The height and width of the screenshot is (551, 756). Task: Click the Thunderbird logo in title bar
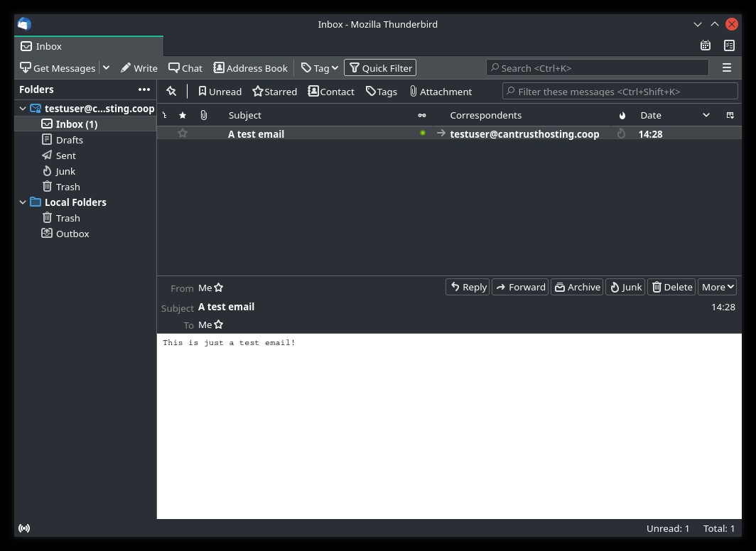click(24, 24)
